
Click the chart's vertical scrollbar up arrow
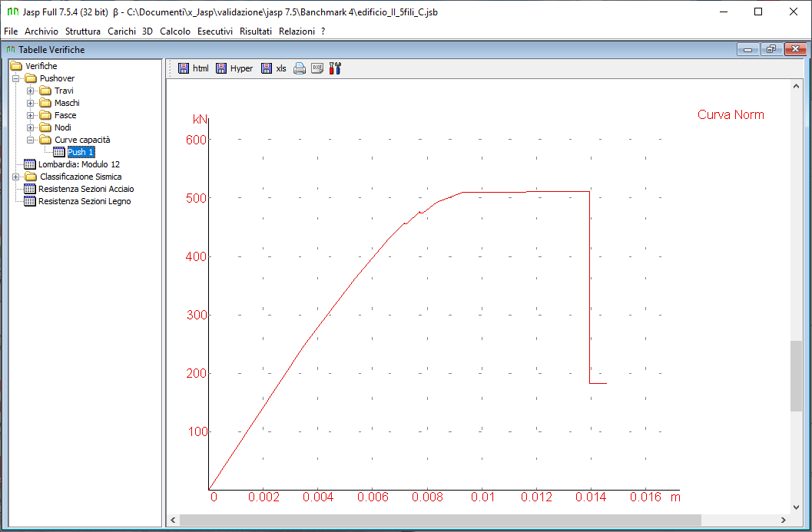(796, 87)
